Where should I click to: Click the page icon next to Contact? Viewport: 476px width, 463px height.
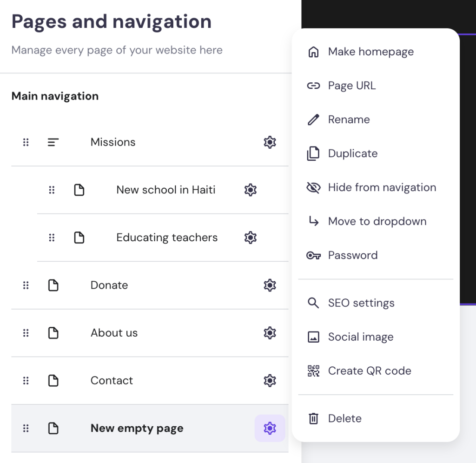[53, 380]
